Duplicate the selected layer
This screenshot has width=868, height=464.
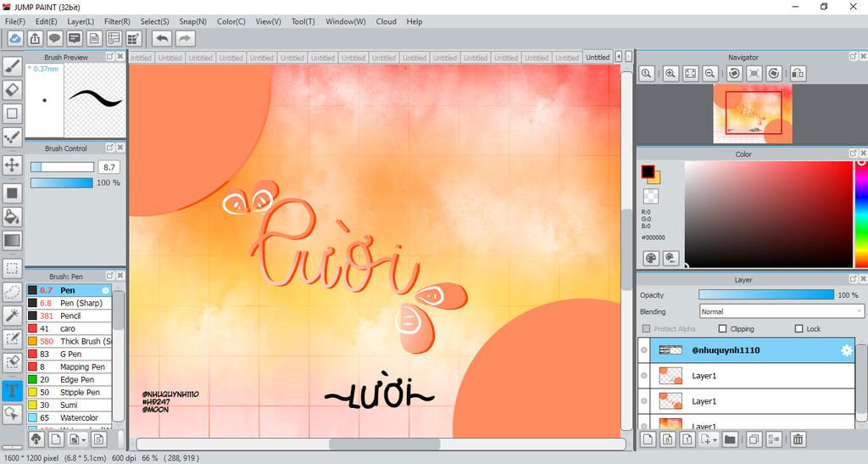[x=754, y=439]
